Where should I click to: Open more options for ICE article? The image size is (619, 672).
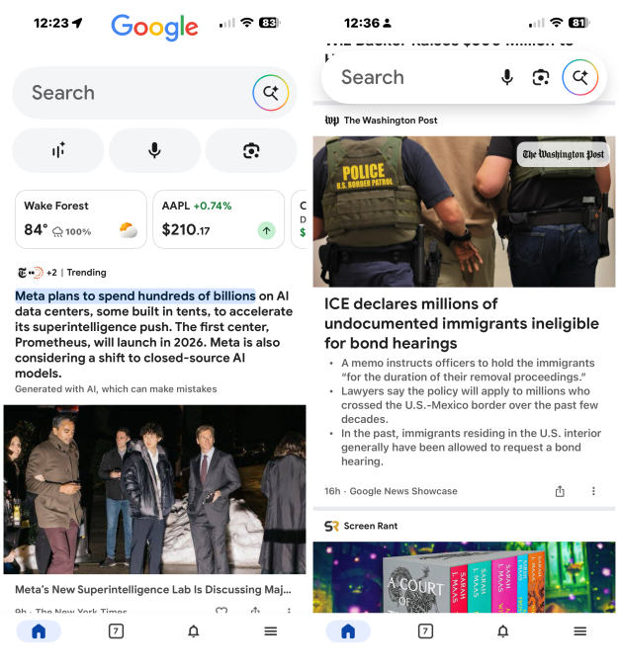pyautogui.click(x=593, y=491)
